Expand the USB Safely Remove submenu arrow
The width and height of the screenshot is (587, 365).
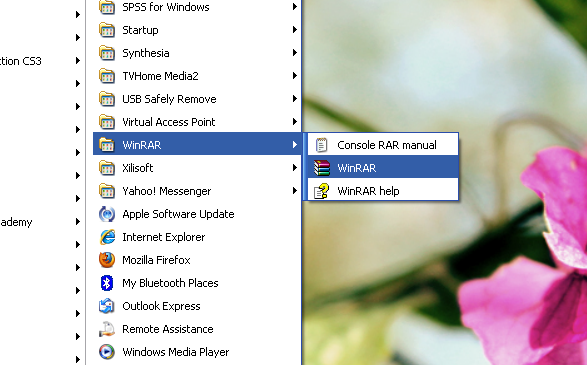tap(295, 99)
